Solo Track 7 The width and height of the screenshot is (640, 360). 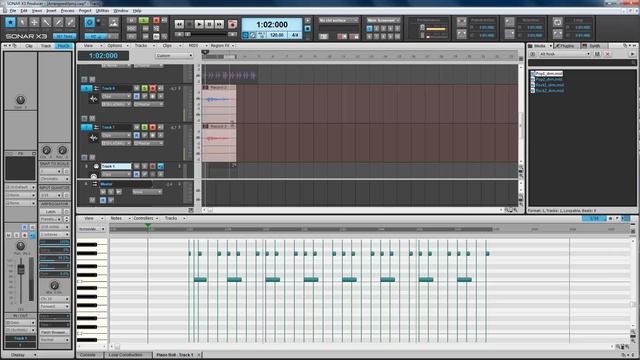click(x=144, y=127)
